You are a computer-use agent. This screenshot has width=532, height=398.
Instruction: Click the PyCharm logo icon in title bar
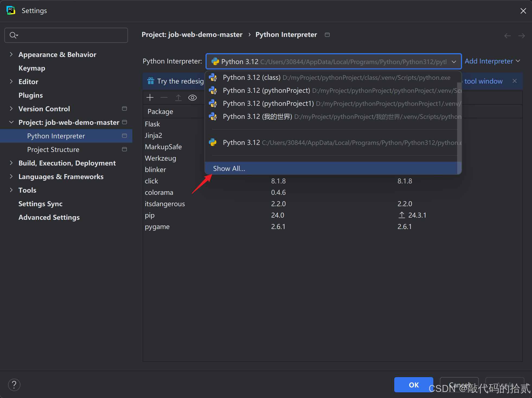[x=11, y=10]
